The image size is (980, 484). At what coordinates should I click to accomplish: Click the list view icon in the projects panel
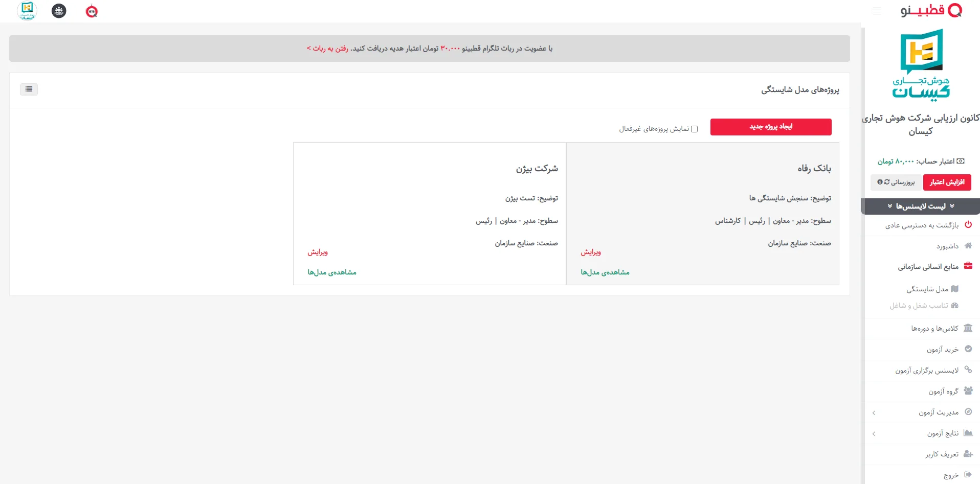tap(29, 89)
